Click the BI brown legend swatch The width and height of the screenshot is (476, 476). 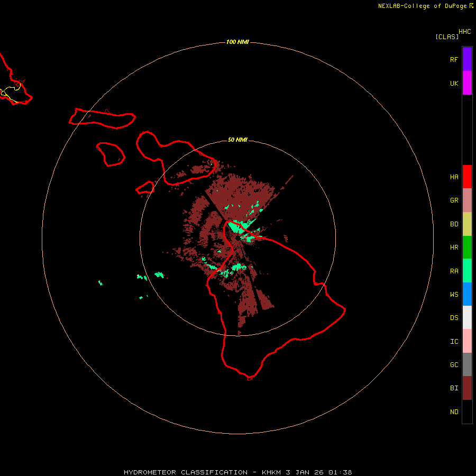[x=467, y=388]
